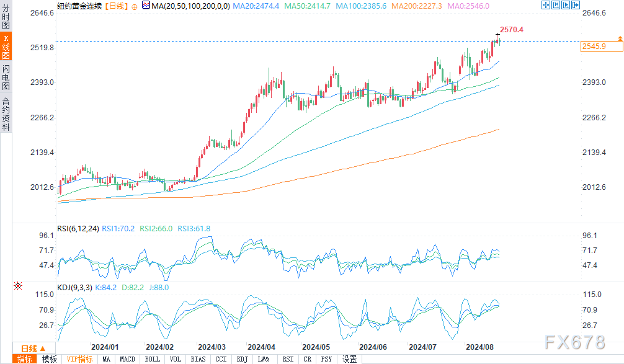Viewport: 624px width, 364px height.
Task: Click the 【日线】 period label in title
Action: pos(117,6)
